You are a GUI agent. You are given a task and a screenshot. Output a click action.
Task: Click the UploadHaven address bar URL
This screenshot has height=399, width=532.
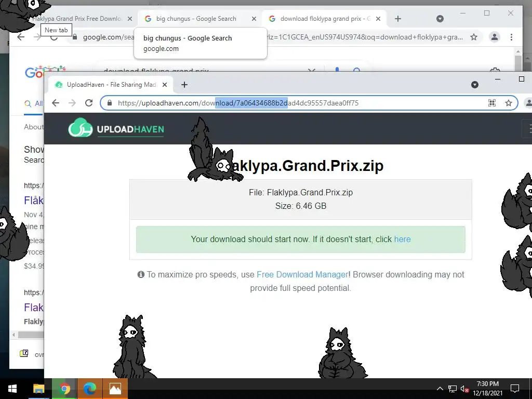click(x=238, y=103)
